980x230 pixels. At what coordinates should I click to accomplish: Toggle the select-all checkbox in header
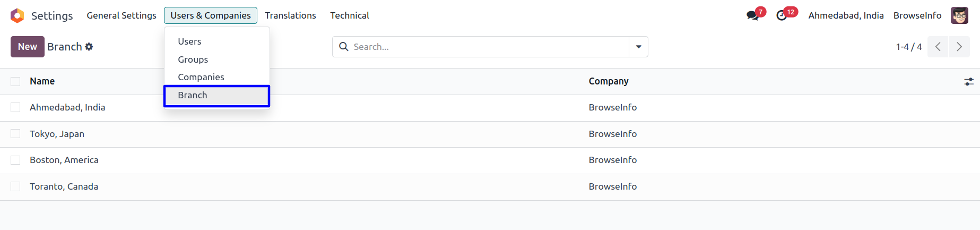(15, 81)
